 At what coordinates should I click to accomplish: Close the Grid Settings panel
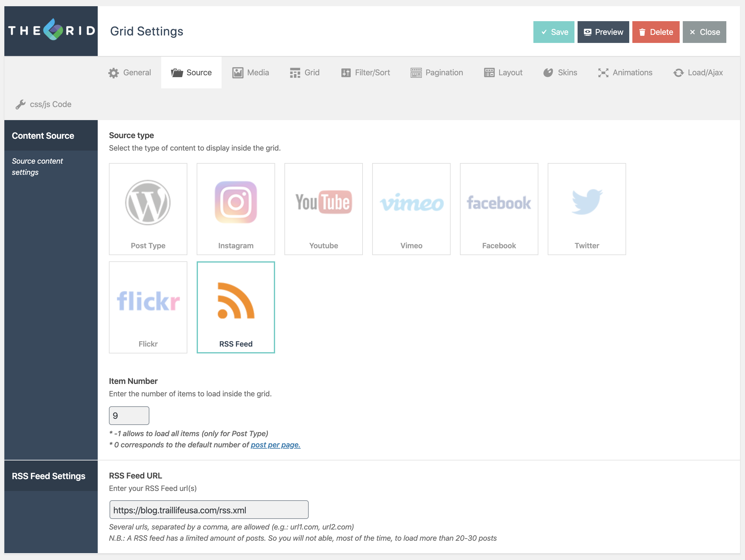pos(704,32)
